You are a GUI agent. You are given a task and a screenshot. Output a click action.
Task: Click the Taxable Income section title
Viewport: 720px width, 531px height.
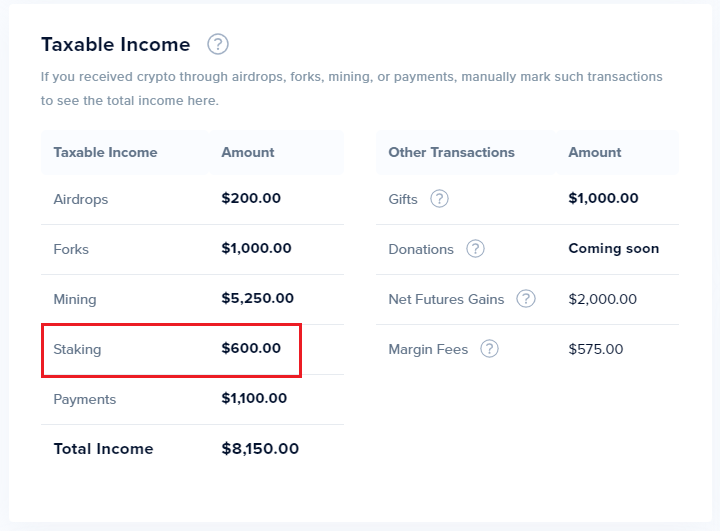(x=116, y=45)
